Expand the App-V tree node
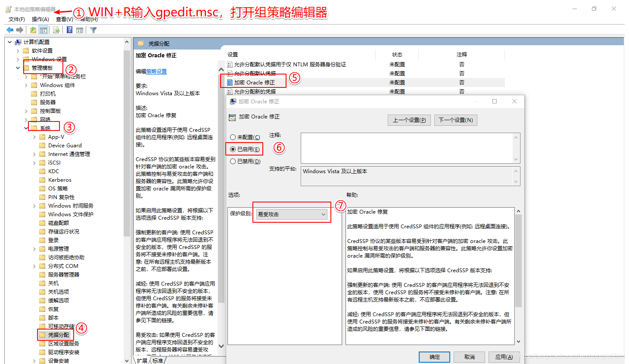This screenshot has width=629, height=364. click(x=34, y=137)
